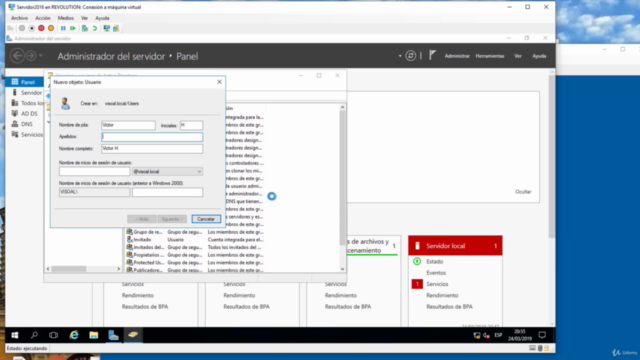Click Rendimiento under Servidor local
Viewport: 640px width, 360px height.
(442, 295)
